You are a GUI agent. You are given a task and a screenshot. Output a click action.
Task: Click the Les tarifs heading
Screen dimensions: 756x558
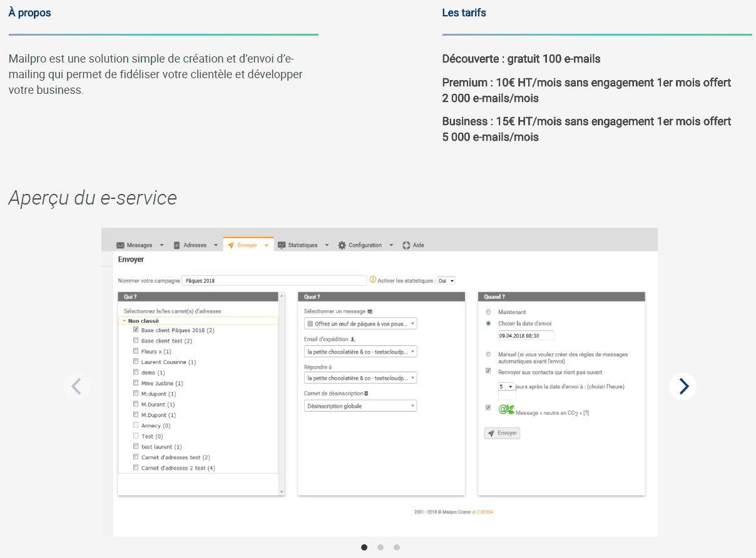[x=464, y=13]
